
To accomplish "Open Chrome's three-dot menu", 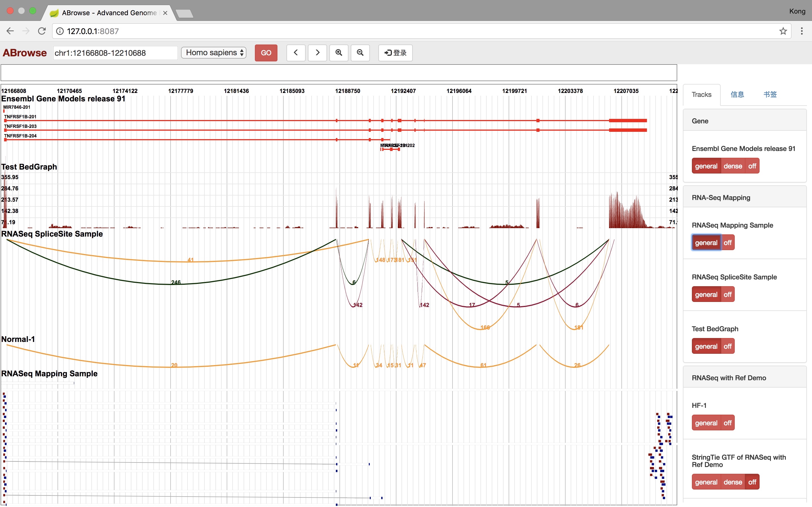I will pyautogui.click(x=802, y=31).
